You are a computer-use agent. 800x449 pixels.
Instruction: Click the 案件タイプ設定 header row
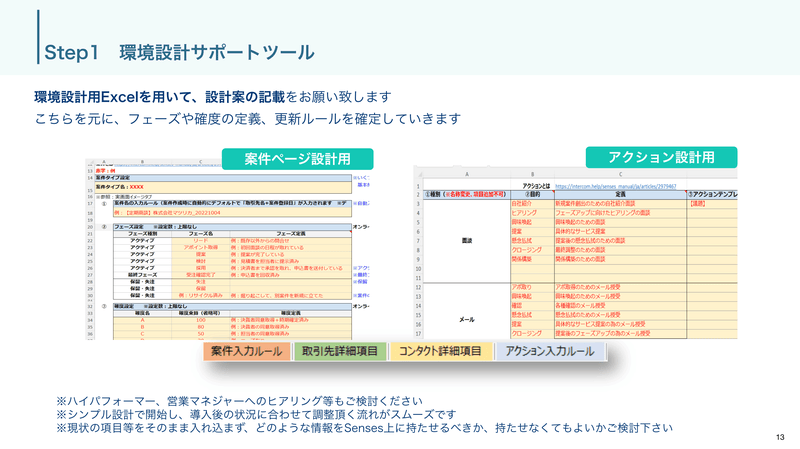tap(223, 178)
